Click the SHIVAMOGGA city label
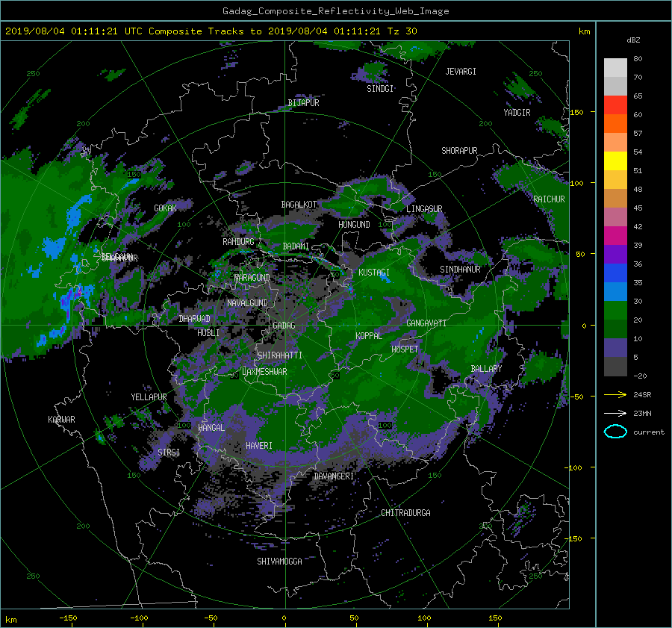 279,562
